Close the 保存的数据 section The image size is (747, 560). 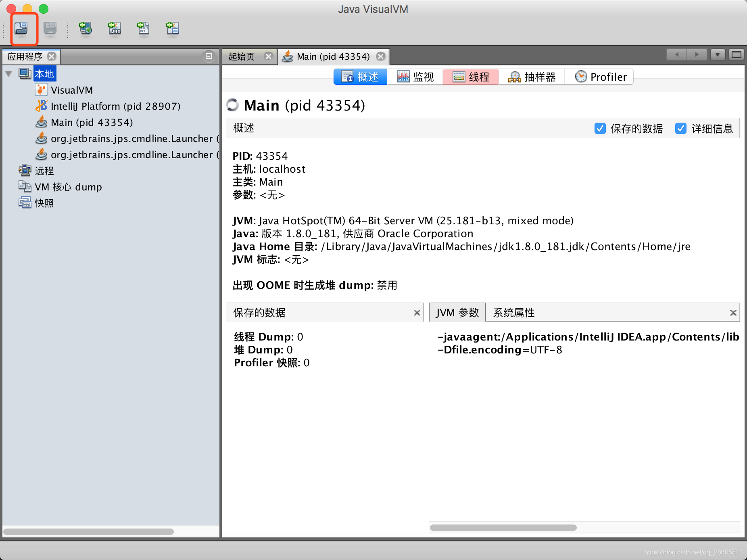click(417, 313)
